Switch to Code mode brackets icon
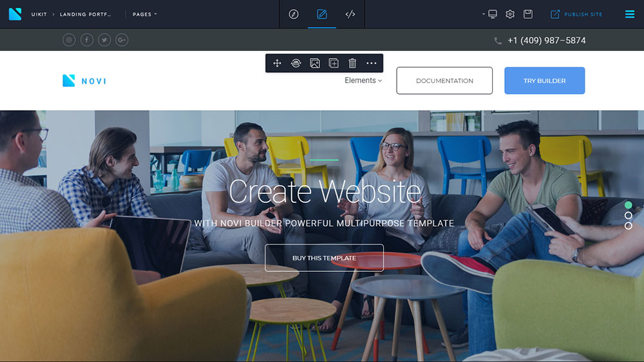644x362 pixels. (350, 14)
